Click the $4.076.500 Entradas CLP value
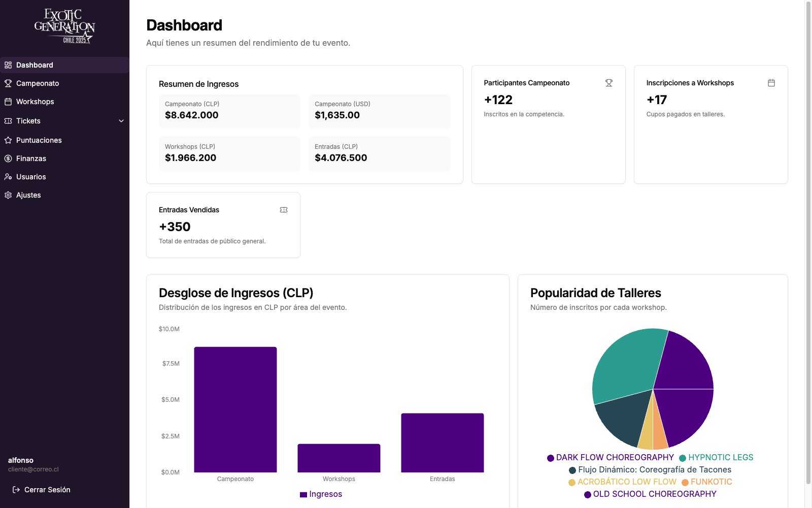The width and height of the screenshot is (812, 508). pyautogui.click(x=341, y=158)
